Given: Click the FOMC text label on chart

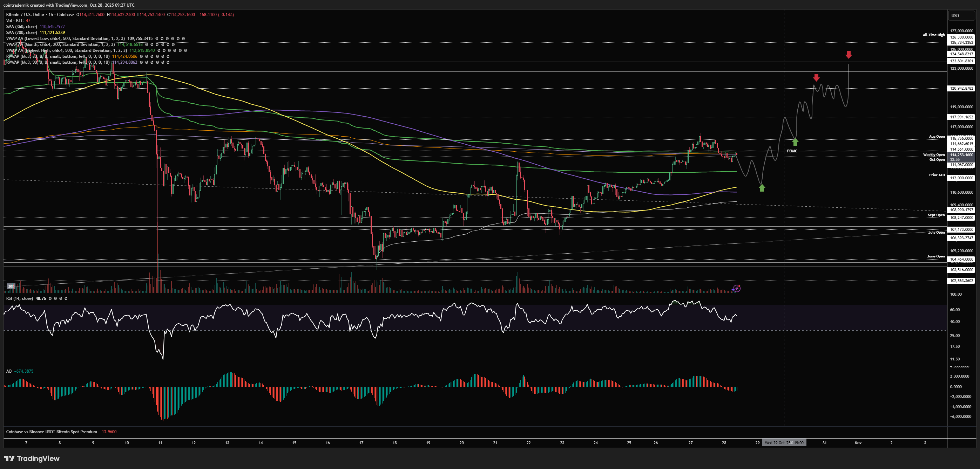Looking at the screenshot, I should pos(792,151).
